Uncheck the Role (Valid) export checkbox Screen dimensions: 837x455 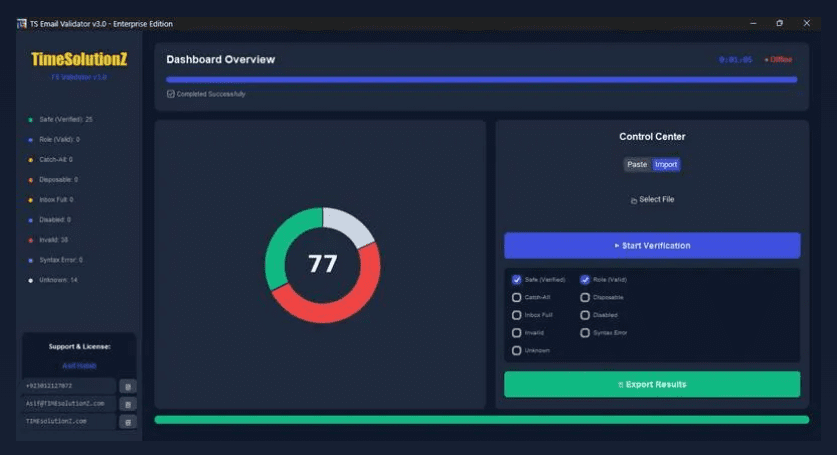click(585, 280)
